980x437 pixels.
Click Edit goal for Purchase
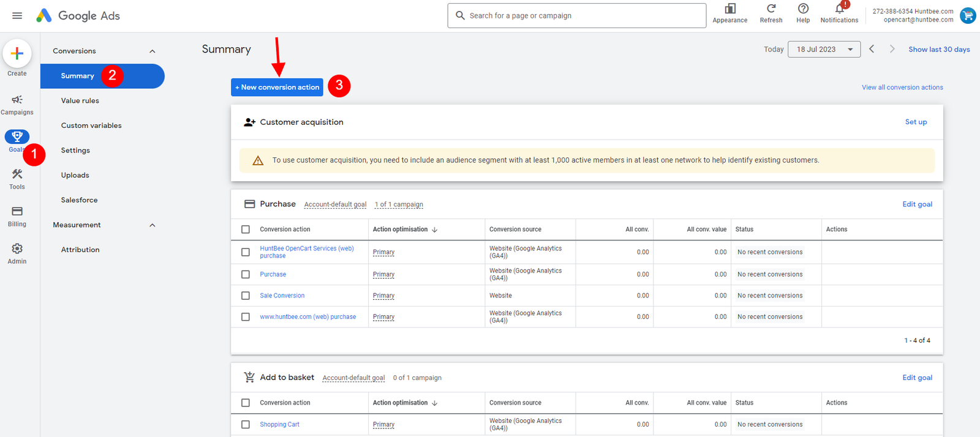click(x=917, y=204)
